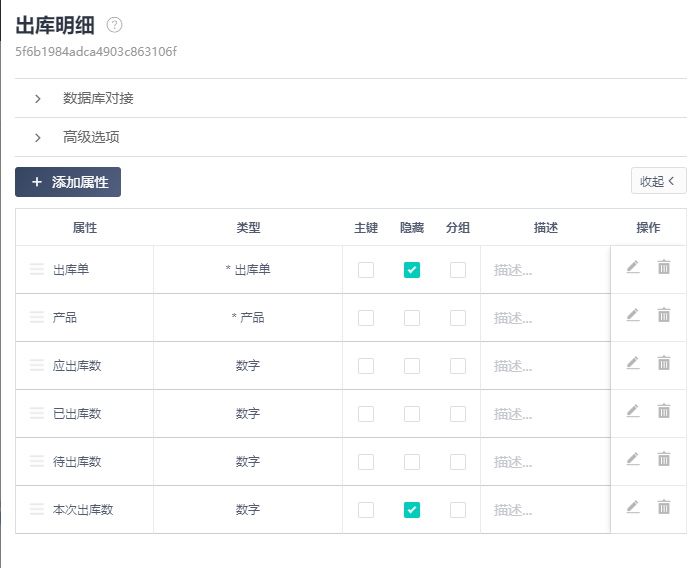Click the 描述 column header
This screenshot has width=700, height=568.
point(546,228)
